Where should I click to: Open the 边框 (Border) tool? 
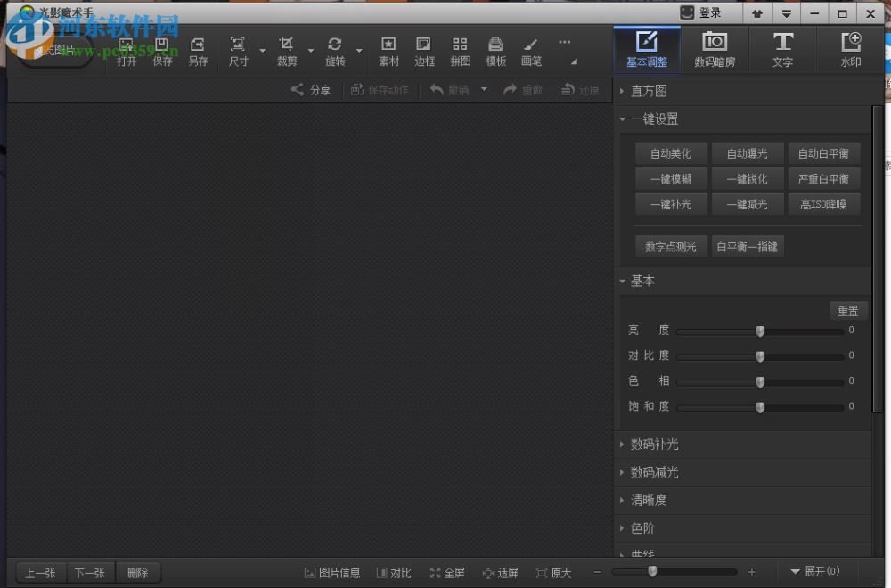pos(424,52)
